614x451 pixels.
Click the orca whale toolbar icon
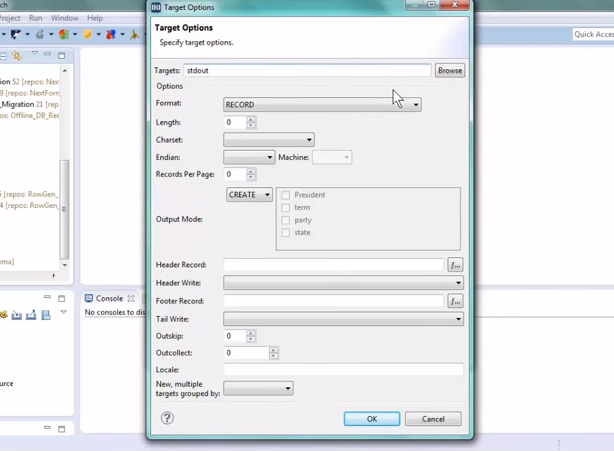[15, 34]
